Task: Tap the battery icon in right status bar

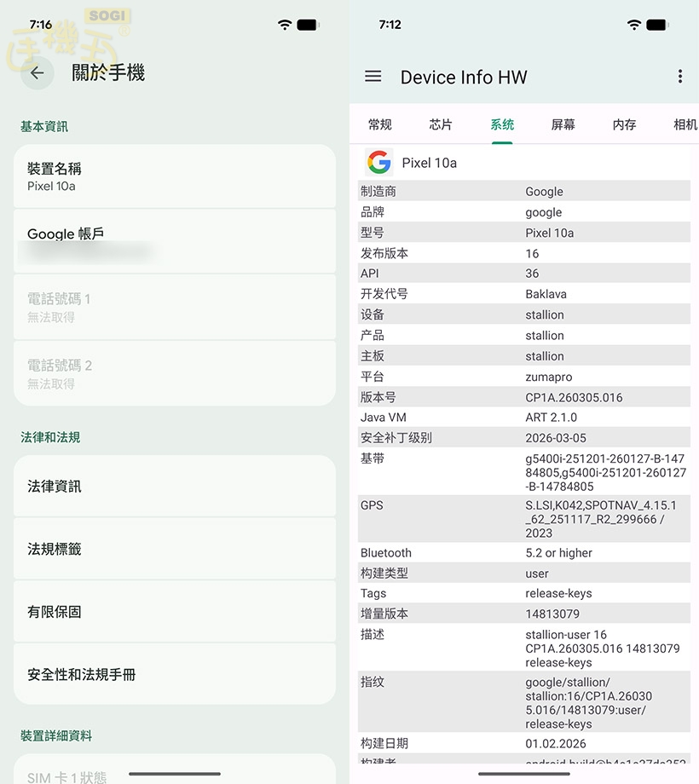Action: [657, 25]
